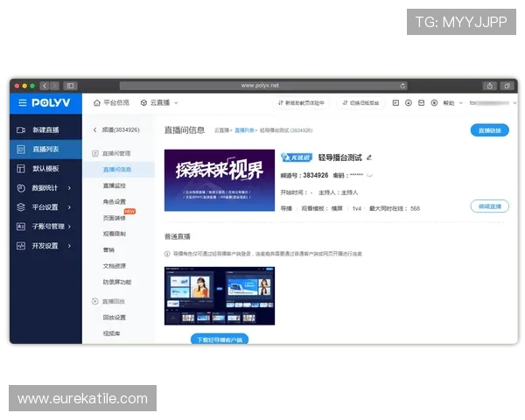Screen dimensions: 525x420
Task: Open the mail messages icon in top bar
Action: tap(421, 103)
